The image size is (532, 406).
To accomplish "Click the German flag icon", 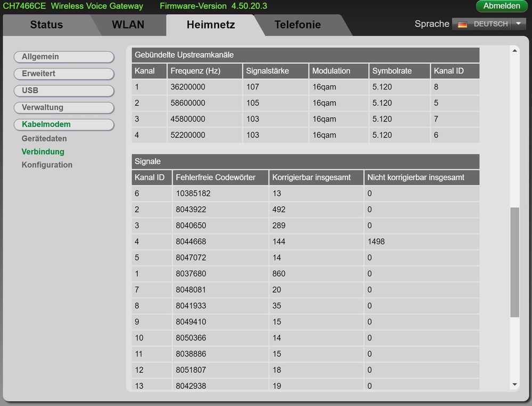I will [x=462, y=25].
